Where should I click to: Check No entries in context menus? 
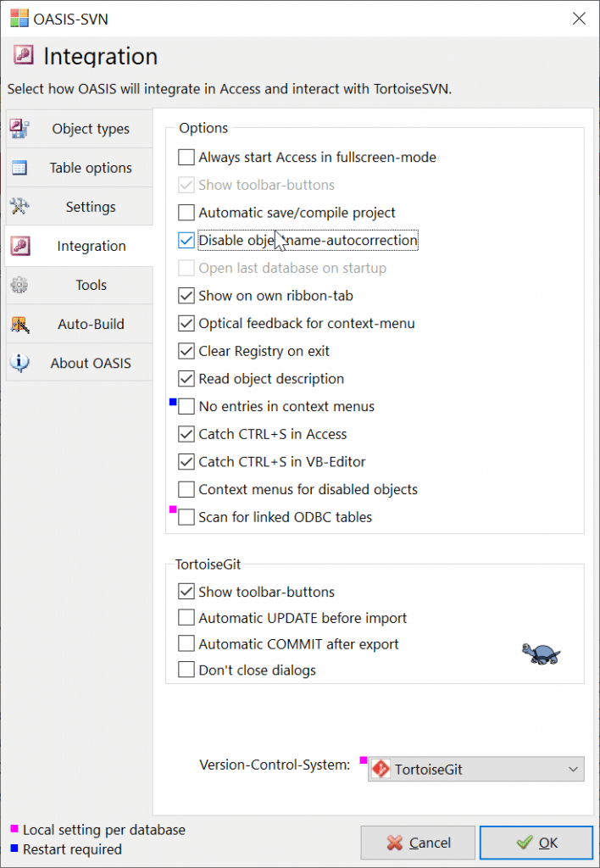pyautogui.click(x=186, y=406)
